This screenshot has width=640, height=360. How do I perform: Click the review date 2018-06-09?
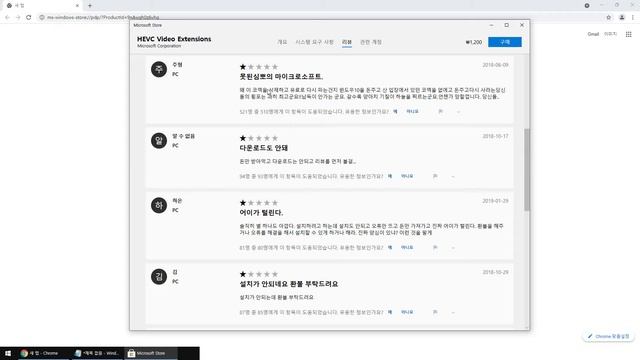495,65
